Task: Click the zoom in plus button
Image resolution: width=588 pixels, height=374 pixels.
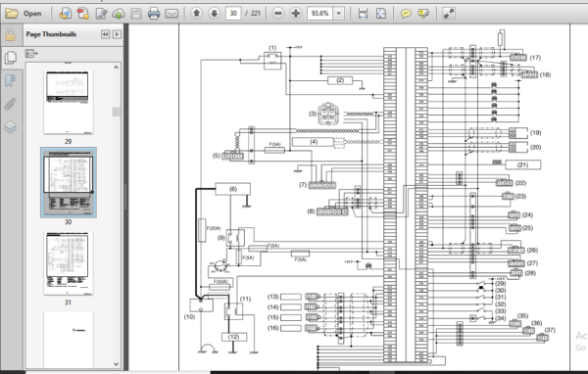Action: coord(296,14)
